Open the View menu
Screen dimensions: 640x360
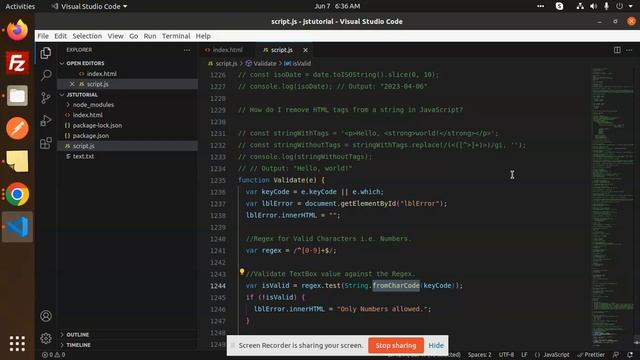116,36
